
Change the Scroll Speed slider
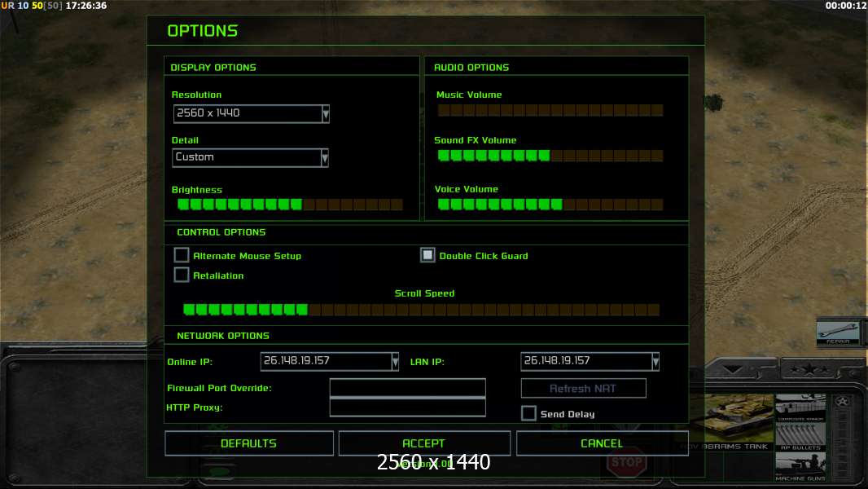coord(421,309)
